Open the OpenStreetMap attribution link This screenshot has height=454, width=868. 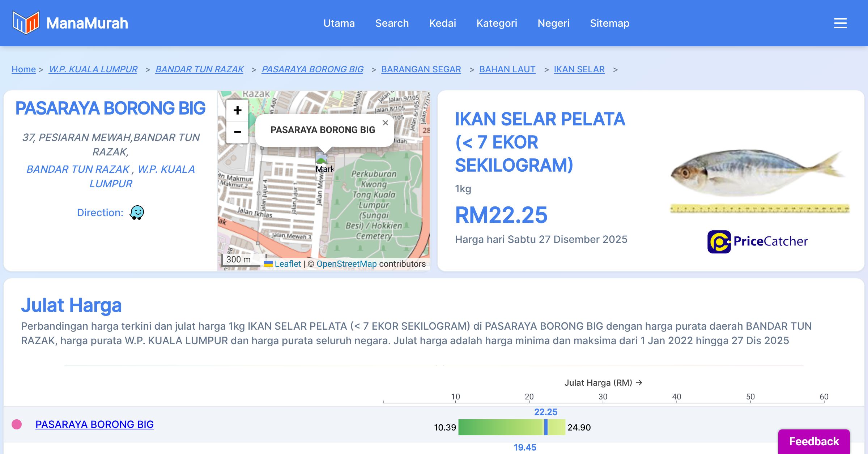click(x=346, y=264)
